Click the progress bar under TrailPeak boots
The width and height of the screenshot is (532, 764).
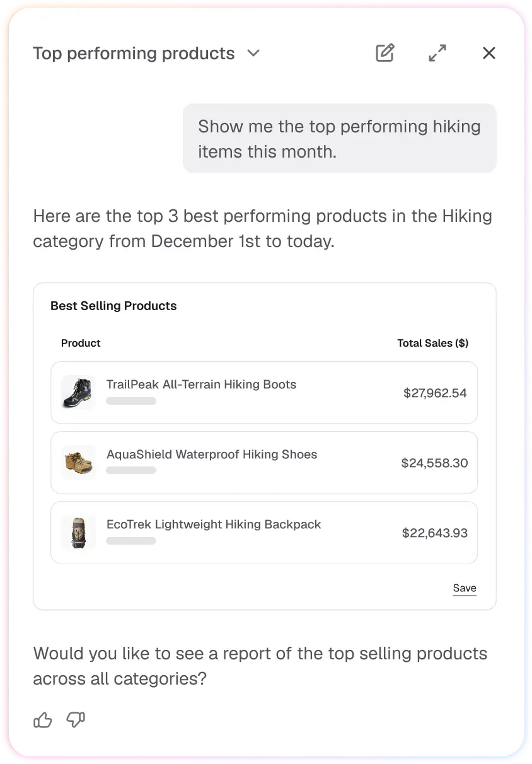(131, 401)
